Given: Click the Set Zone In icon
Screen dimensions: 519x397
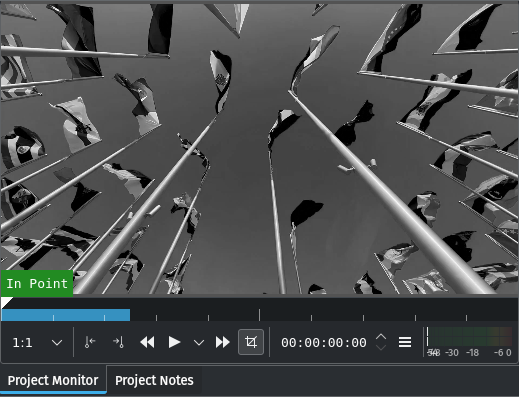Looking at the screenshot, I should [90, 342].
